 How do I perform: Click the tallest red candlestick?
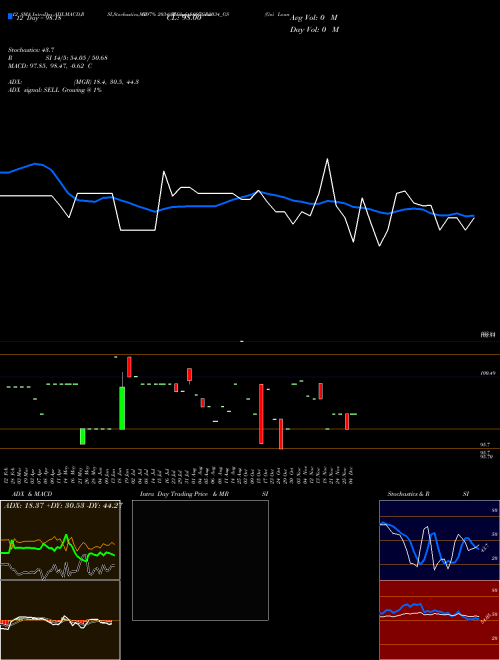coord(261,414)
